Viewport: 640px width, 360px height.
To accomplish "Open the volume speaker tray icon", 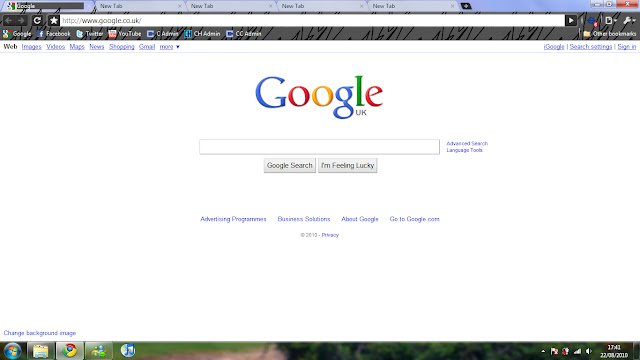I will click(589, 351).
